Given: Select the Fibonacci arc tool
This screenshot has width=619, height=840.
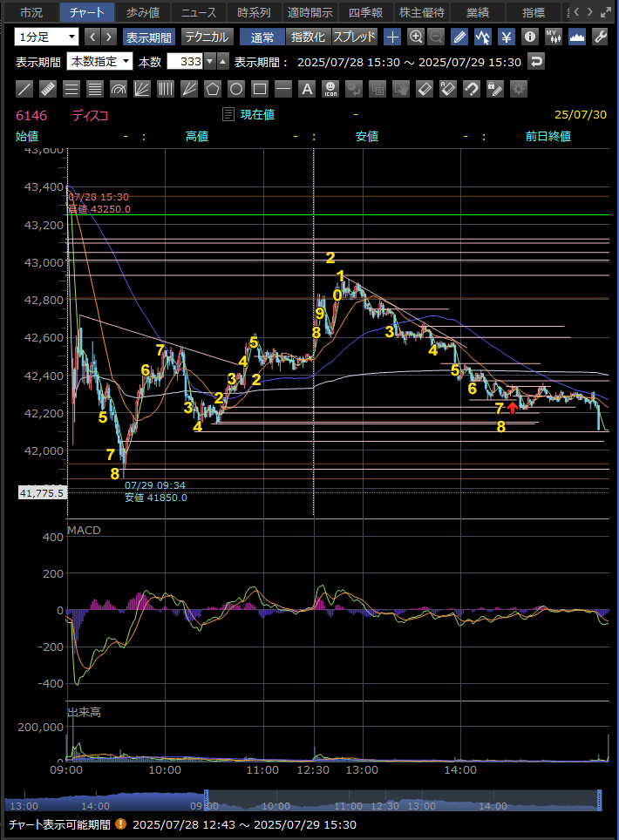Looking at the screenshot, I should tap(119, 89).
